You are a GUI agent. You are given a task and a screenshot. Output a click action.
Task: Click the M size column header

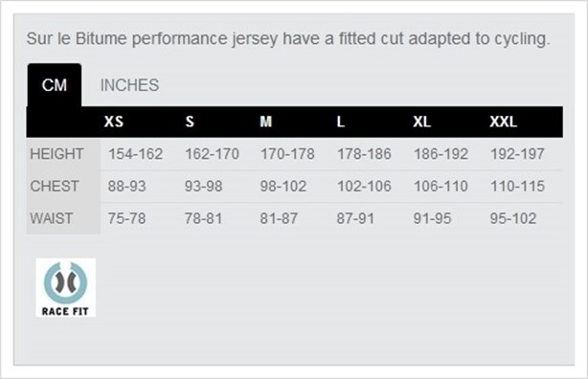[266, 122]
